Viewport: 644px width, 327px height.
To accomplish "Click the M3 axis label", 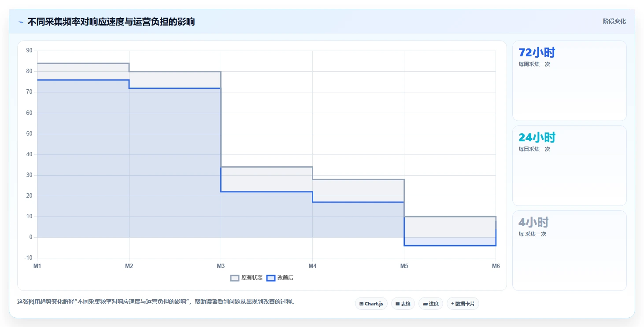I will (x=221, y=266).
